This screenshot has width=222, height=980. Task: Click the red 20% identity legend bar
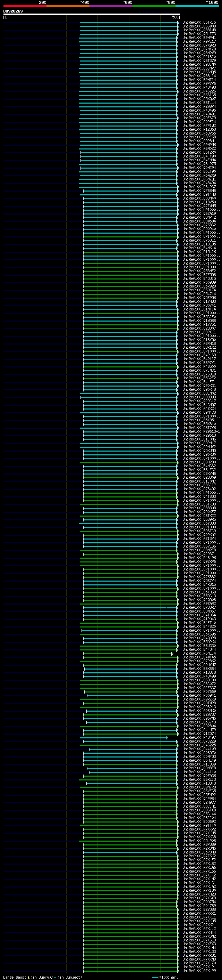[x=25, y=6]
